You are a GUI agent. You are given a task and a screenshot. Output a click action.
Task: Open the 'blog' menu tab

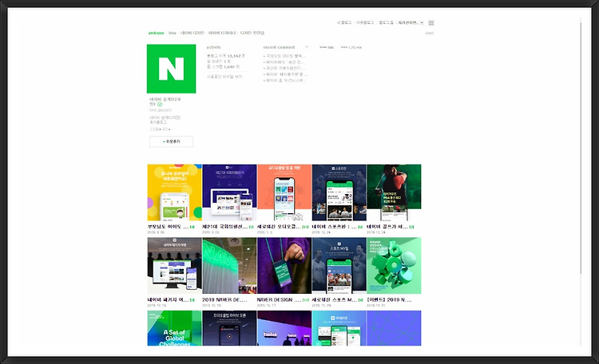click(173, 33)
